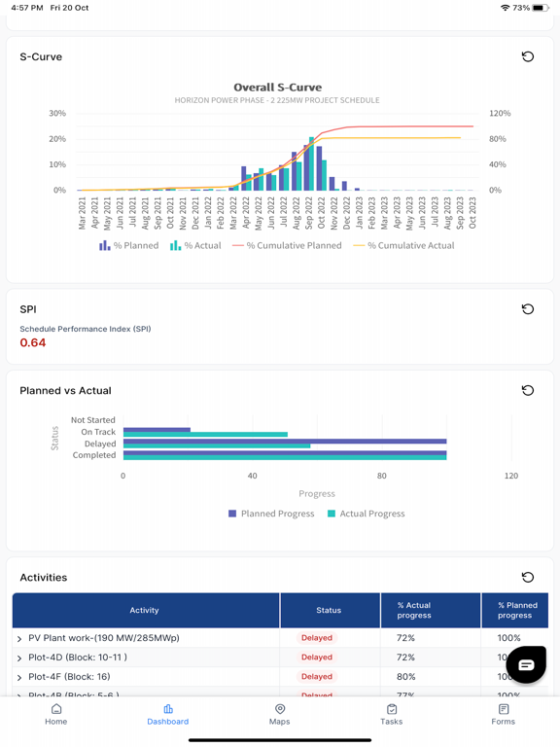This screenshot has height=747, width=560.
Task: Refresh the Activities card
Action: coord(528,578)
